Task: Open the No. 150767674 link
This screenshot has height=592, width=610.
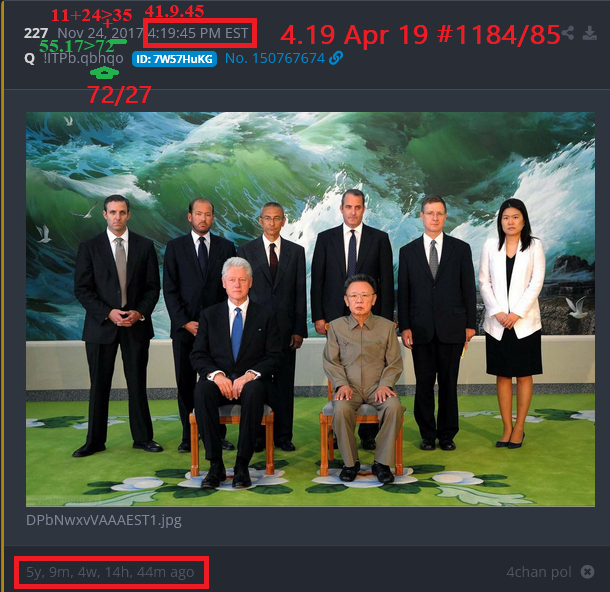Action: (x=275, y=58)
